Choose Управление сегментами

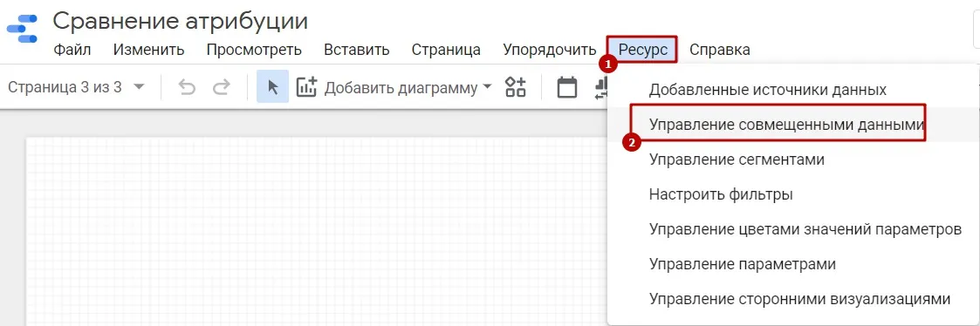tap(794, 160)
